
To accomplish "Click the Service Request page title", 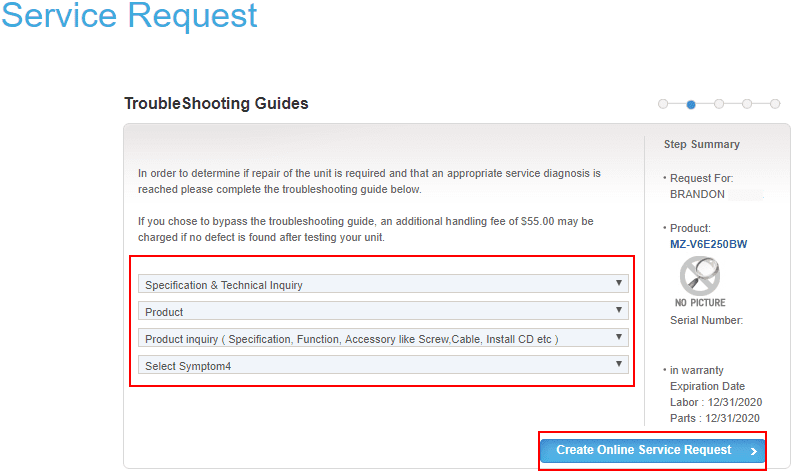I will (129, 16).
